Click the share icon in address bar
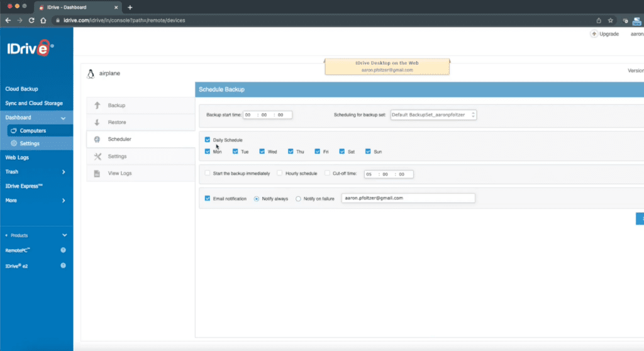This screenshot has width=644, height=351. point(599,20)
